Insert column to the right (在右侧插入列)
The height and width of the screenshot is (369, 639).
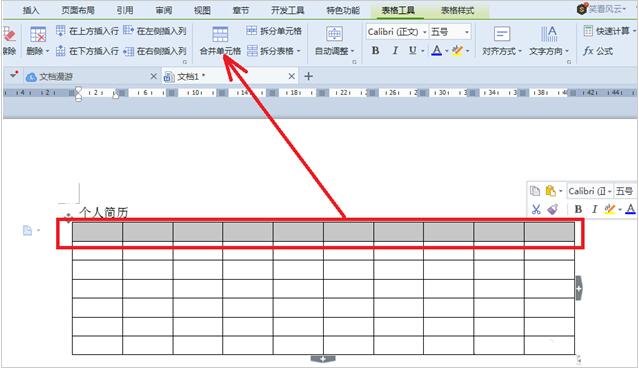click(155, 51)
